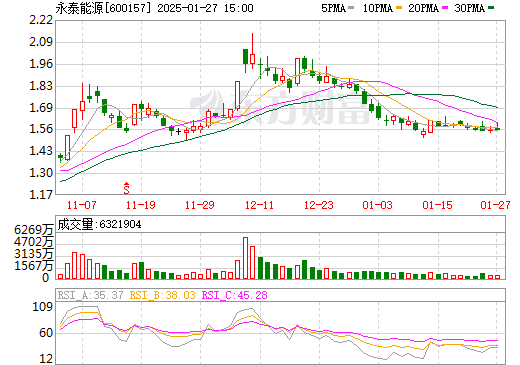Click the gray 5PMA legend color marker
The height and width of the screenshot is (365, 520).
351,8
